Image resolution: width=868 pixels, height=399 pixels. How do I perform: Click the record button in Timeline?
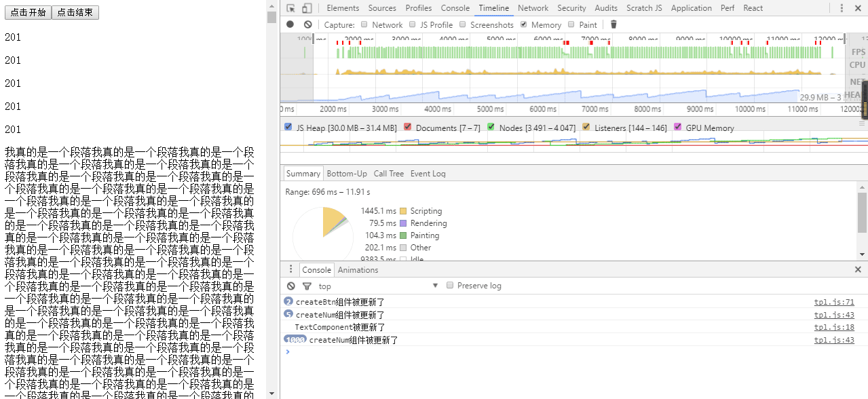(290, 24)
